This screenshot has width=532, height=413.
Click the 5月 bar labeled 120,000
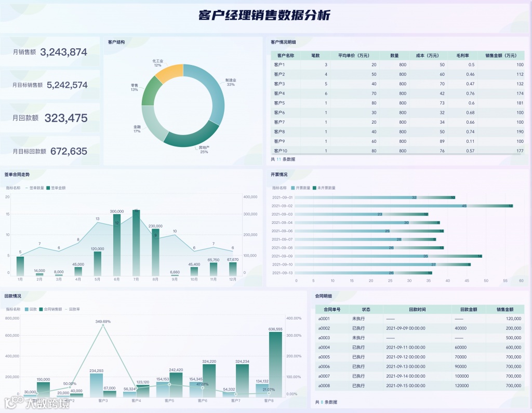[x=97, y=263]
